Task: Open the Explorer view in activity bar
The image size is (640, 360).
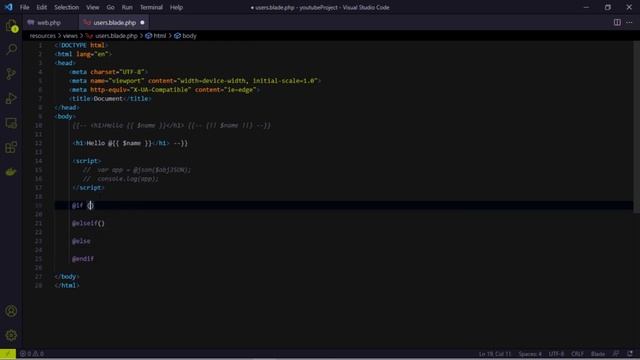Action: pyautogui.click(x=11, y=26)
